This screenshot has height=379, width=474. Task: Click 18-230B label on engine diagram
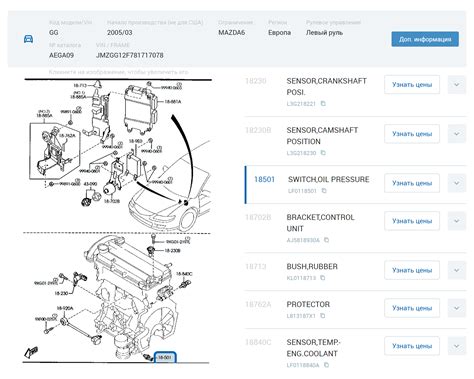[x=173, y=250]
